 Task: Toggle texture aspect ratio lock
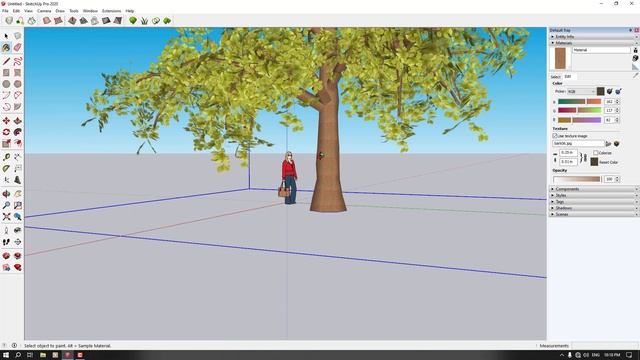point(584,157)
